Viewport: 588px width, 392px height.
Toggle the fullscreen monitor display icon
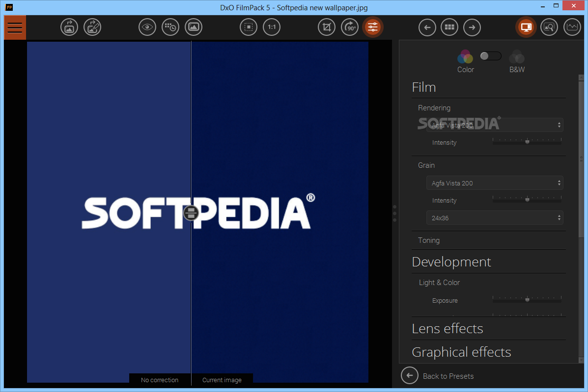(526, 27)
